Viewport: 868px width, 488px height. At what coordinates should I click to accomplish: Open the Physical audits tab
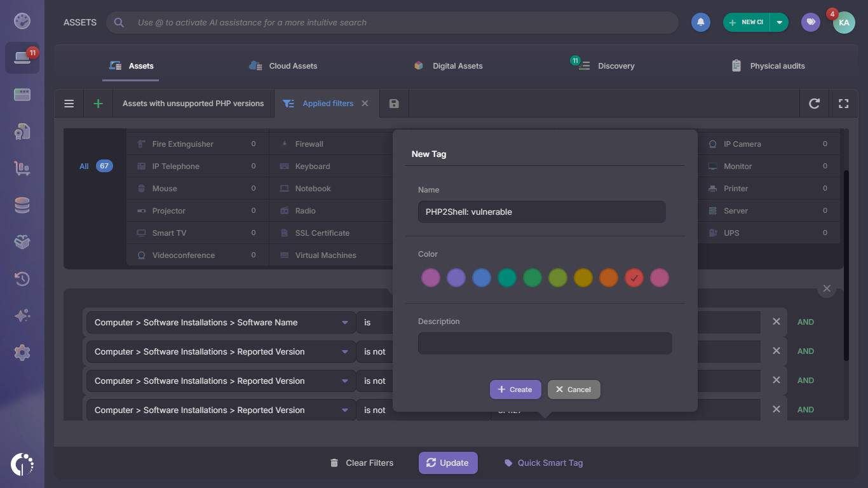pos(768,65)
